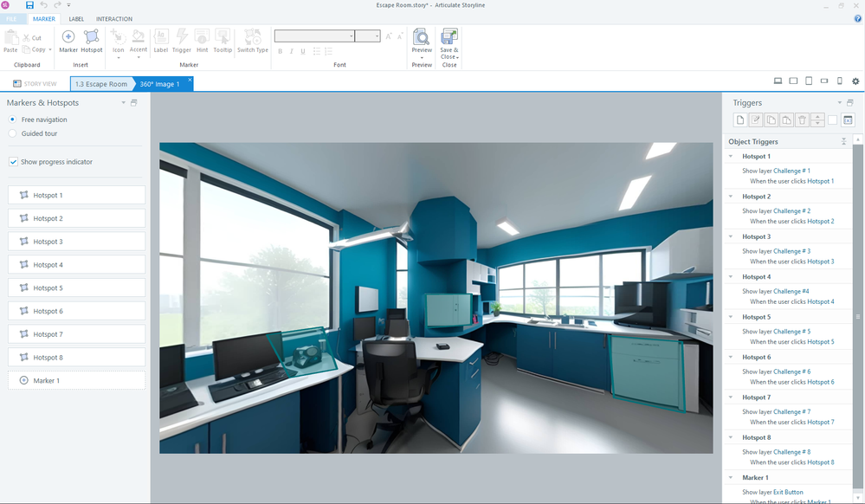Click the help question mark icon

(858, 19)
